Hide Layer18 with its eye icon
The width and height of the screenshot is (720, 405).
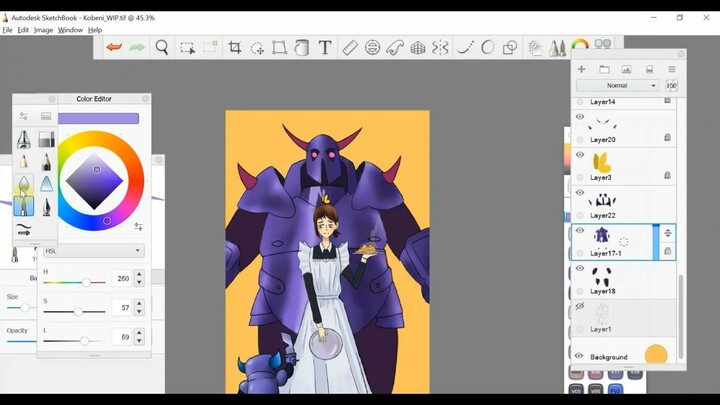579,268
